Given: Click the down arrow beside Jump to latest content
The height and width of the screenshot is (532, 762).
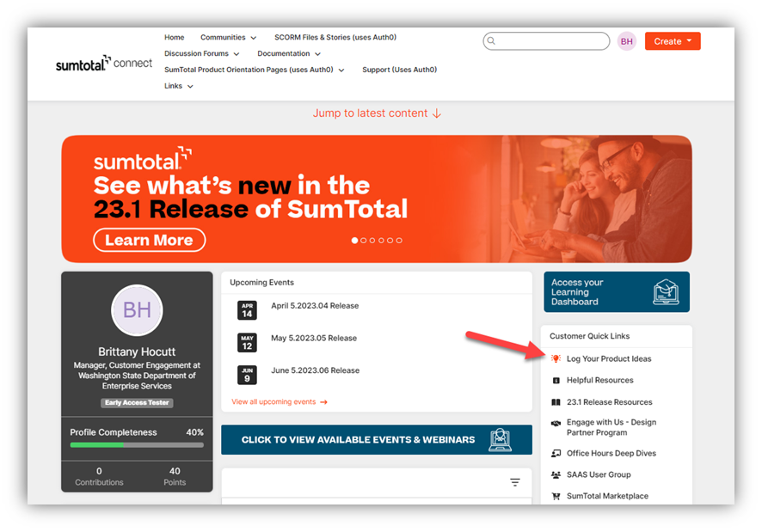Looking at the screenshot, I should click(437, 113).
